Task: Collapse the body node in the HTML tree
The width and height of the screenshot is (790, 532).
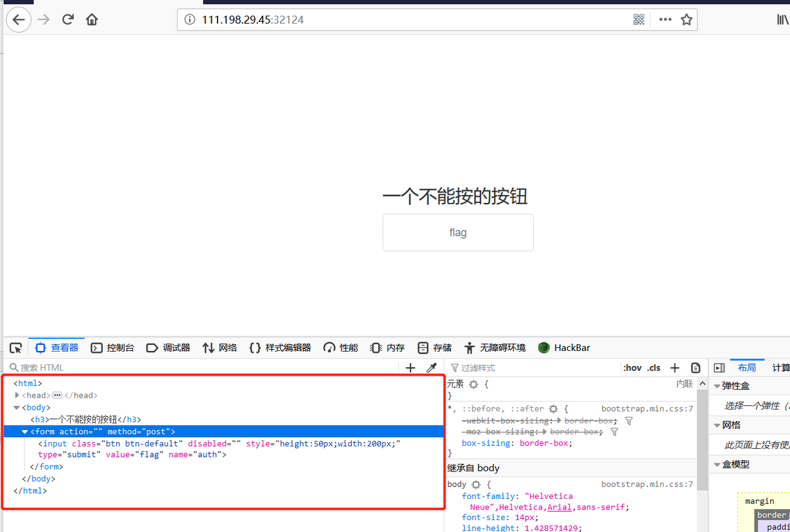Action: (17, 408)
